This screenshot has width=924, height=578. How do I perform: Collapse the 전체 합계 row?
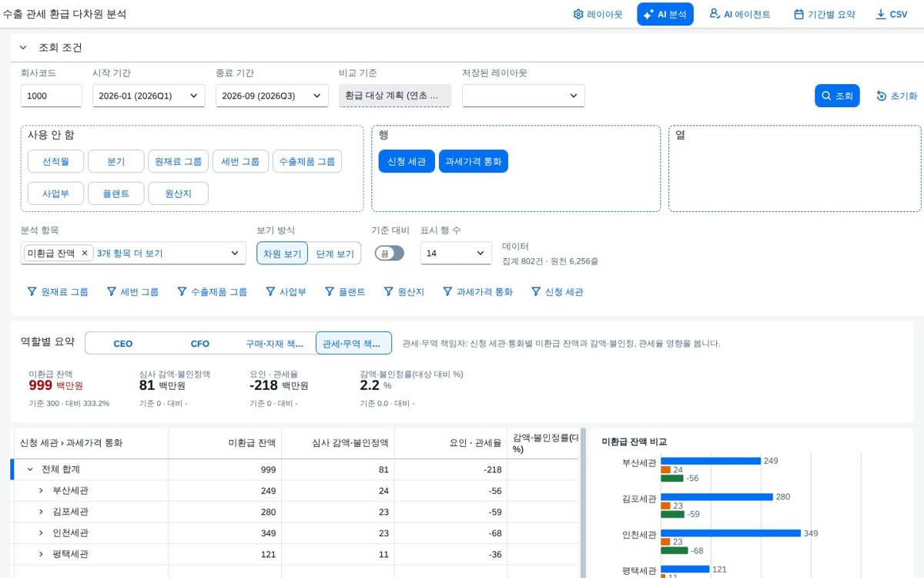pos(30,469)
